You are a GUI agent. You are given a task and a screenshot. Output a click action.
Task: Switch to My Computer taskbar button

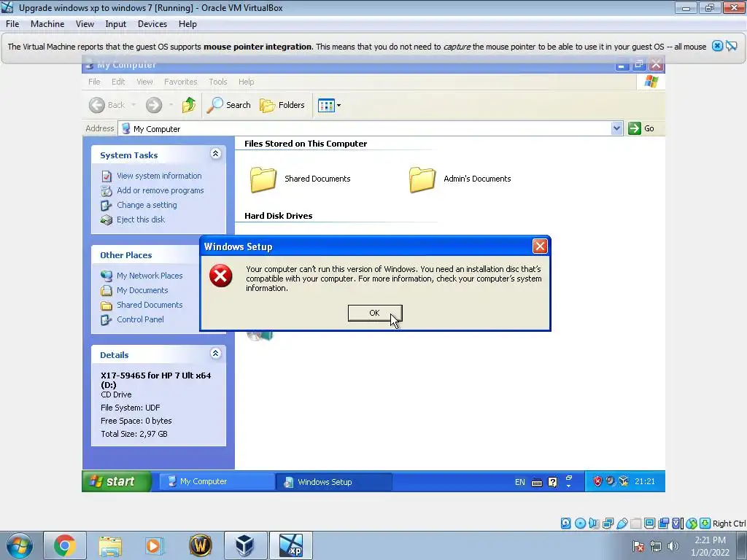pos(216,481)
